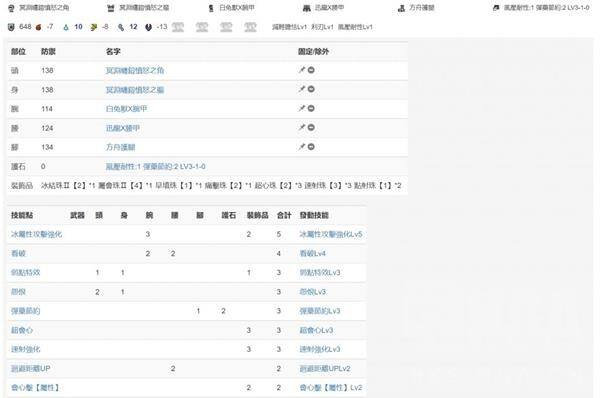The image size is (600, 398).
Task: Open the 超會心Lv3 activated skill link
Action: click(316, 330)
